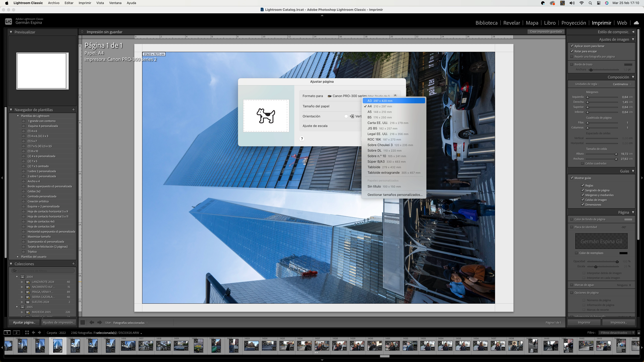Click Color de fondo de página swatch
The image size is (644, 362).
(628, 219)
